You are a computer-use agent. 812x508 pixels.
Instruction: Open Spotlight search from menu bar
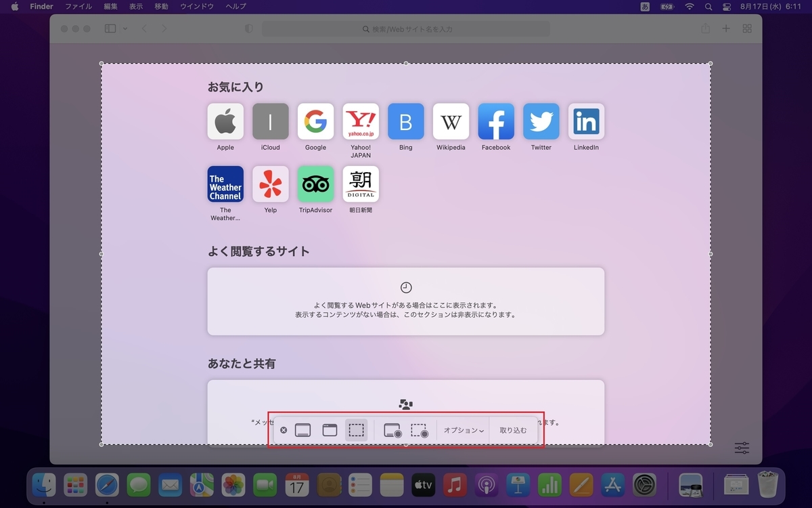708,6
